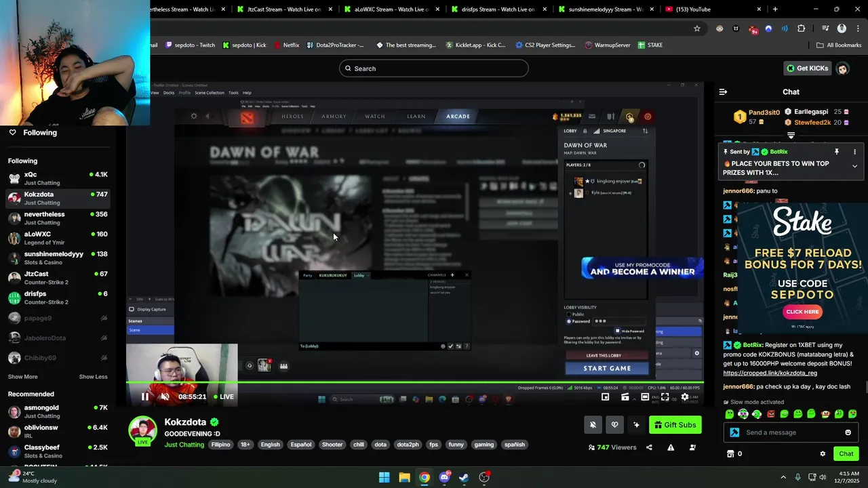The height and width of the screenshot is (488, 868).
Task: Open oblivionsw from the Recommended list
Action: 58,432
